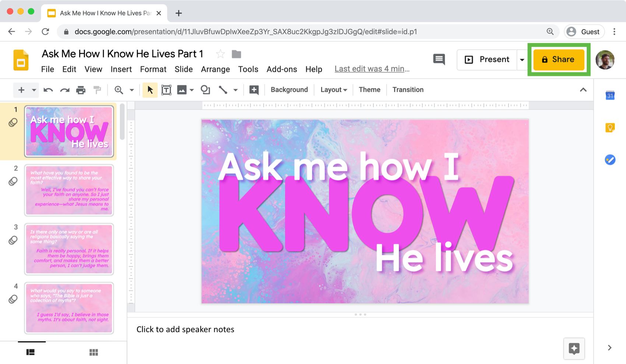
Task: Open comment history speech bubble icon
Action: [439, 59]
